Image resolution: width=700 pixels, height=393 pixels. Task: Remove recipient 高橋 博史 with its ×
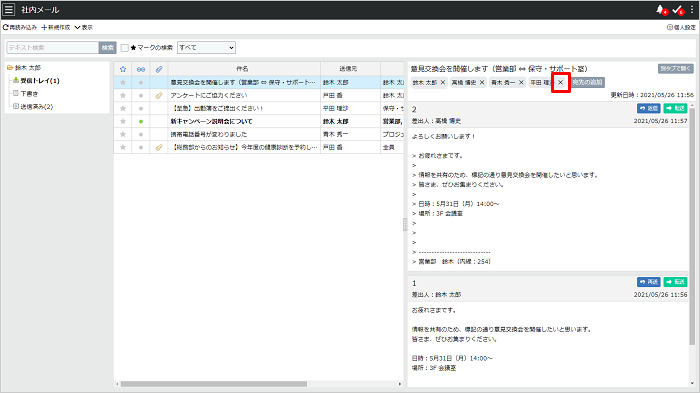click(482, 83)
